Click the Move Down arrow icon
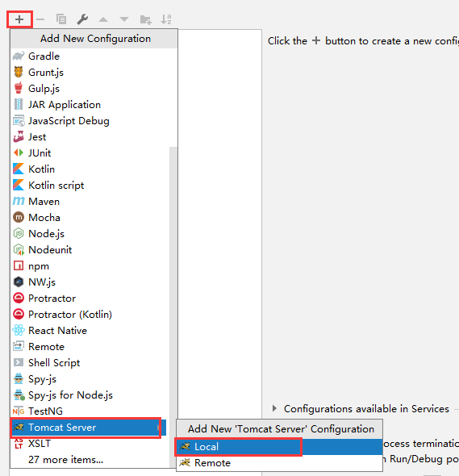Viewport: 459px width, 476px height. (x=124, y=19)
